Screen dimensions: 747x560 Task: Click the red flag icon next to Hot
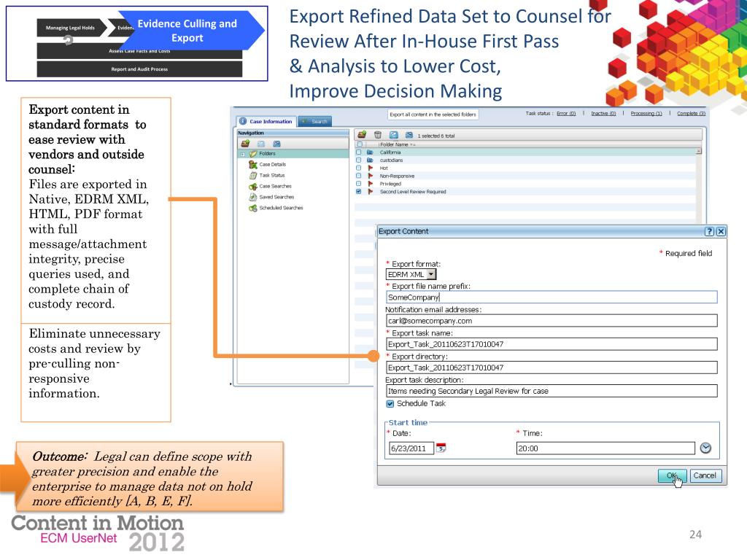point(370,168)
